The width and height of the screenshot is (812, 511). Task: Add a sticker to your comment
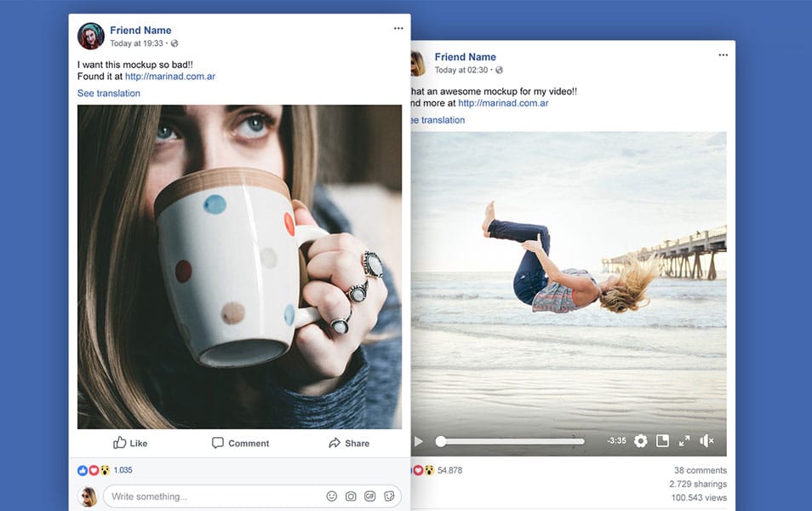(388, 496)
